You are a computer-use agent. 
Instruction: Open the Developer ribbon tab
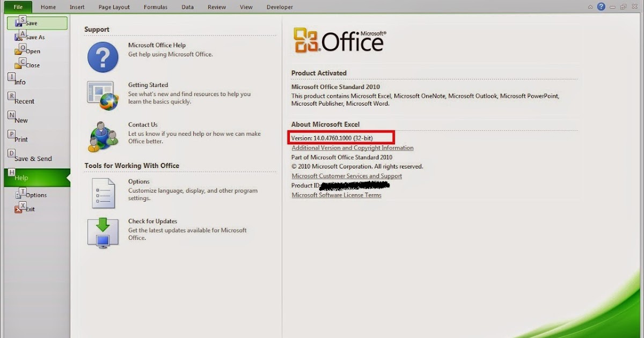[x=280, y=7]
